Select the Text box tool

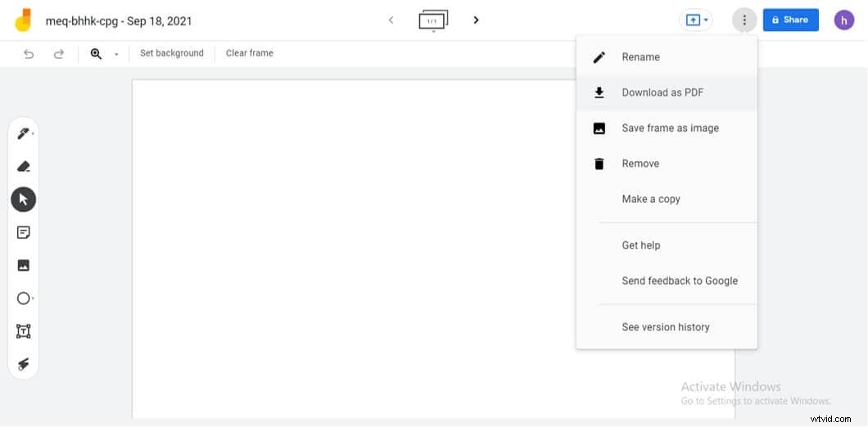coord(23,331)
